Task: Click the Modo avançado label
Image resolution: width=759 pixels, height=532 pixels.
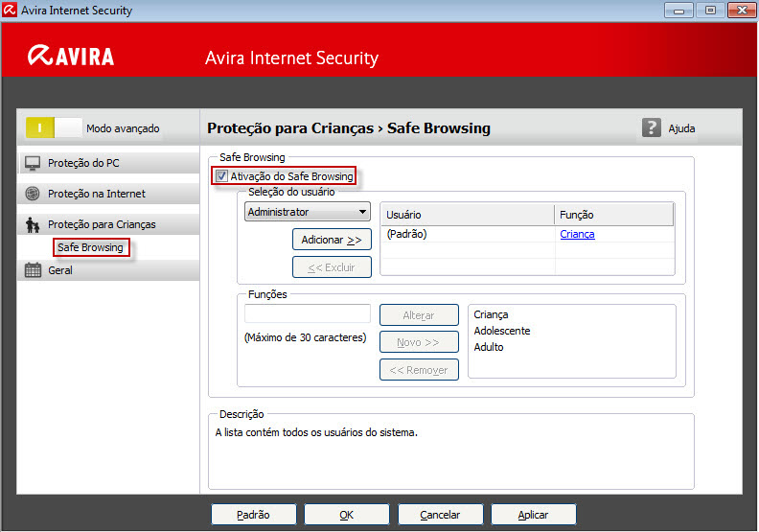Action: [x=123, y=128]
